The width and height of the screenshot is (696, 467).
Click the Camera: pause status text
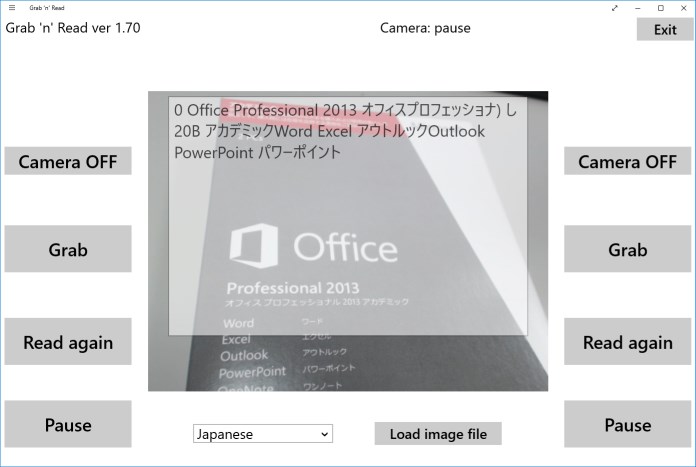[425, 28]
